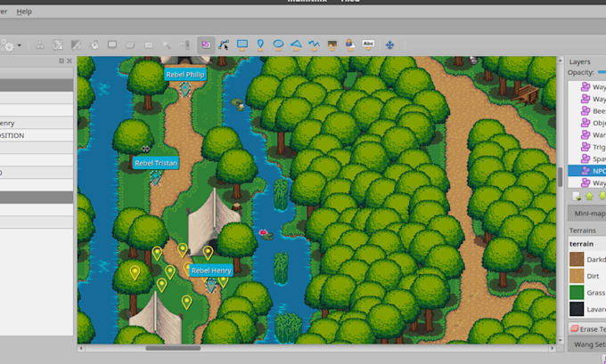Click the Erase Terrain button
606x364 pixels.
pos(588,329)
